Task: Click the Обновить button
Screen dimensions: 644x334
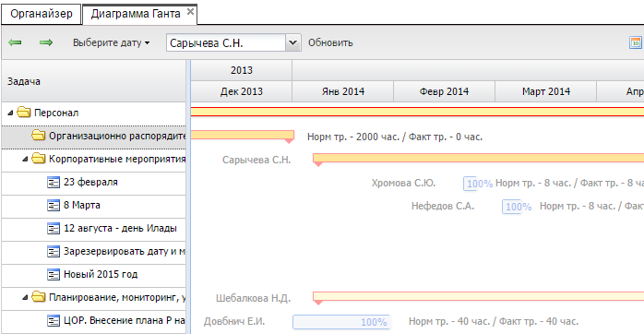Action: click(330, 42)
